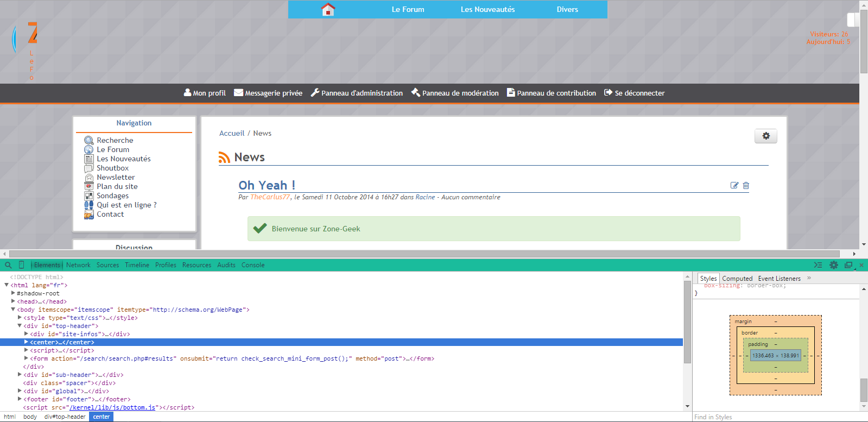Open DevTools settings gear icon
Screen dimensions: 868x422
pyautogui.click(x=834, y=265)
